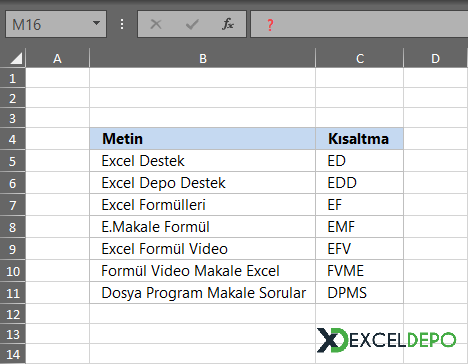
Task: Select the Metin header cell
Action: pyautogui.click(x=203, y=139)
